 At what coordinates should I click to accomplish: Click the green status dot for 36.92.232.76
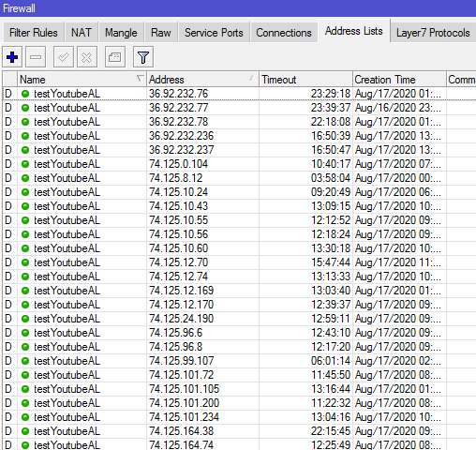tap(25, 94)
